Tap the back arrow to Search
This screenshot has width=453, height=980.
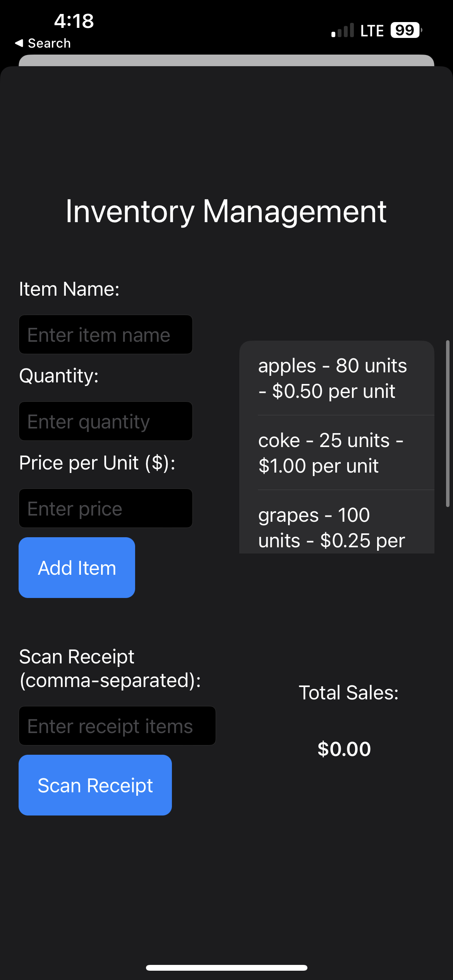43,43
